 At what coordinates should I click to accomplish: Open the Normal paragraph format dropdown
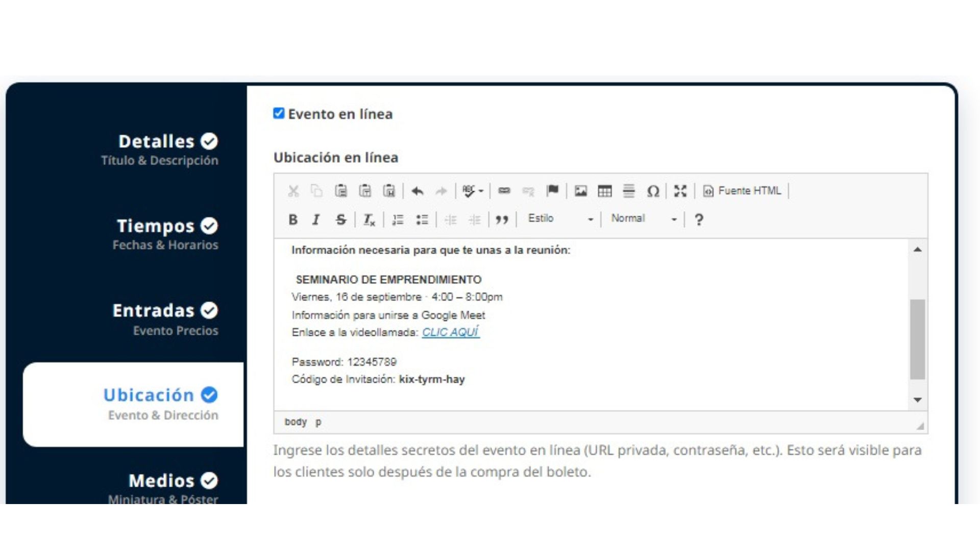(x=643, y=219)
